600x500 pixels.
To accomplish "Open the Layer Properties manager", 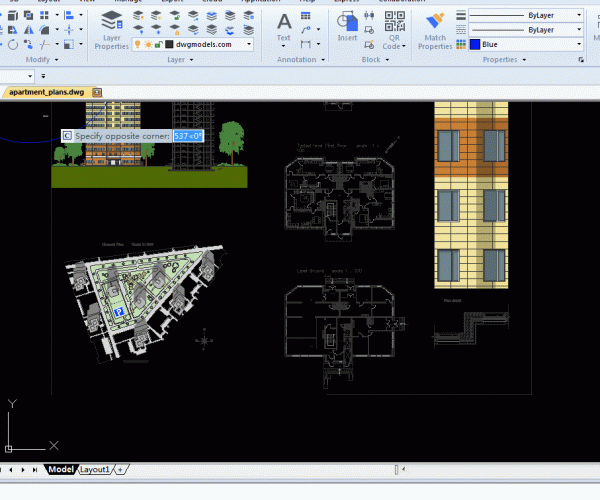I will [111, 31].
